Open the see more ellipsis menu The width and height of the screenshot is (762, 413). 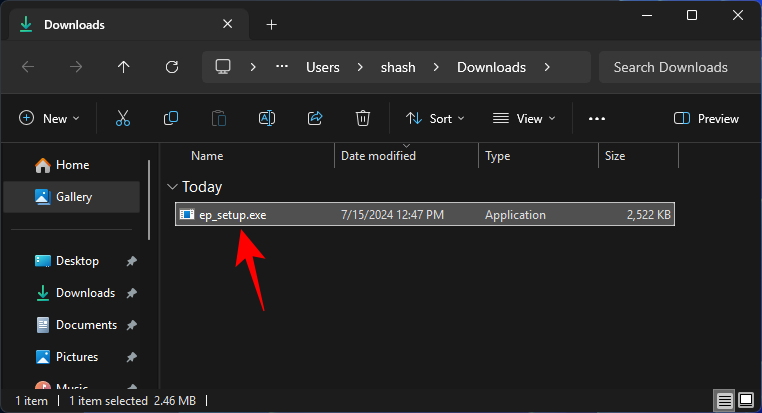[597, 118]
